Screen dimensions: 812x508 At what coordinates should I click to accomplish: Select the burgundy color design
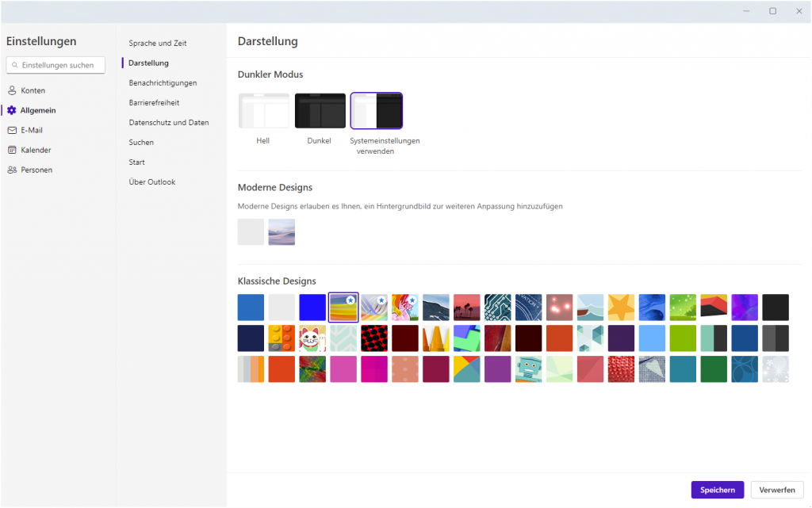(x=436, y=369)
